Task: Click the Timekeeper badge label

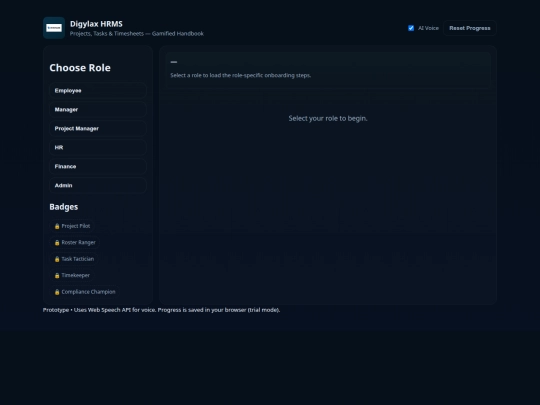Action: click(76, 276)
